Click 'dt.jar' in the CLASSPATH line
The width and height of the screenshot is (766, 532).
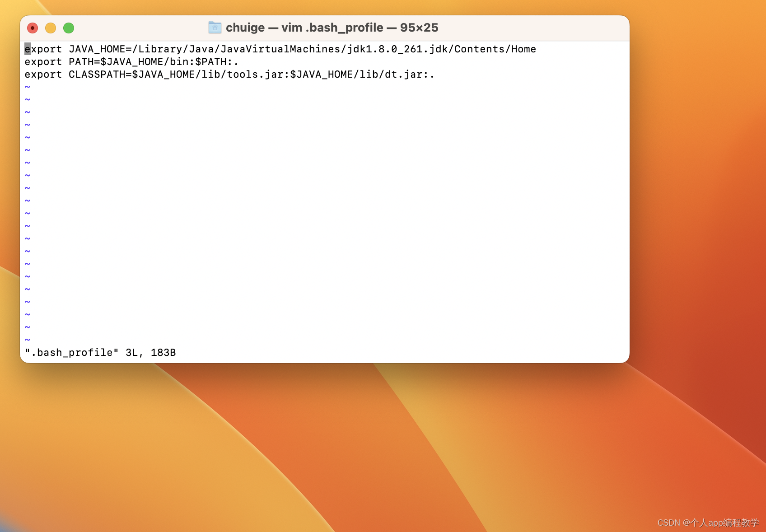pyautogui.click(x=404, y=75)
